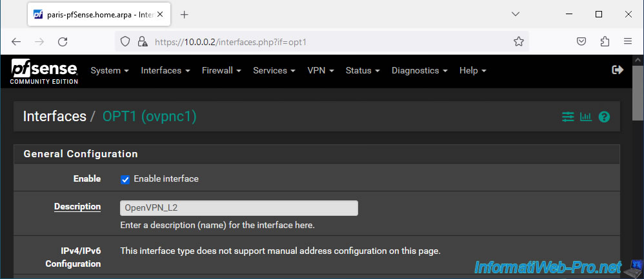Click the help question mark icon
Viewport: 644px width, 279px height.
click(604, 117)
